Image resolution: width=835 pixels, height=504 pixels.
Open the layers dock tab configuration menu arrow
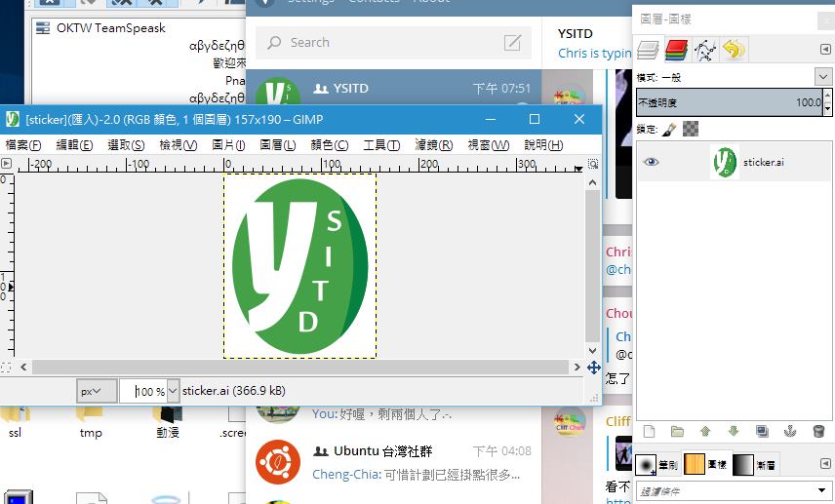(x=825, y=50)
